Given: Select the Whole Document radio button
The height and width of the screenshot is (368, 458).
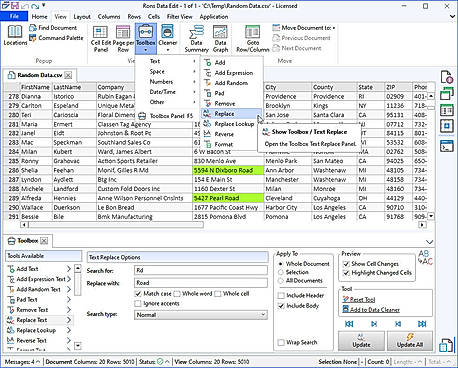Looking at the screenshot, I should pos(281,264).
